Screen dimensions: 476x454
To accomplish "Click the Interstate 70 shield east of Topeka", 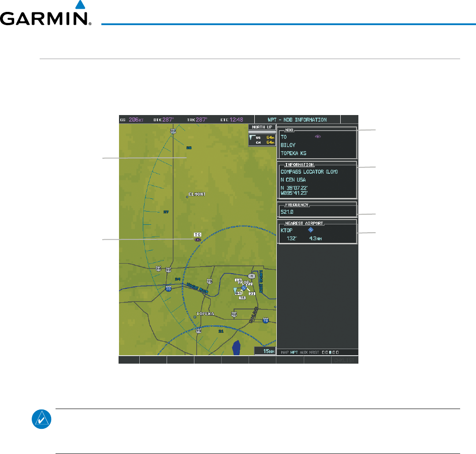I will pyautogui.click(x=266, y=320).
